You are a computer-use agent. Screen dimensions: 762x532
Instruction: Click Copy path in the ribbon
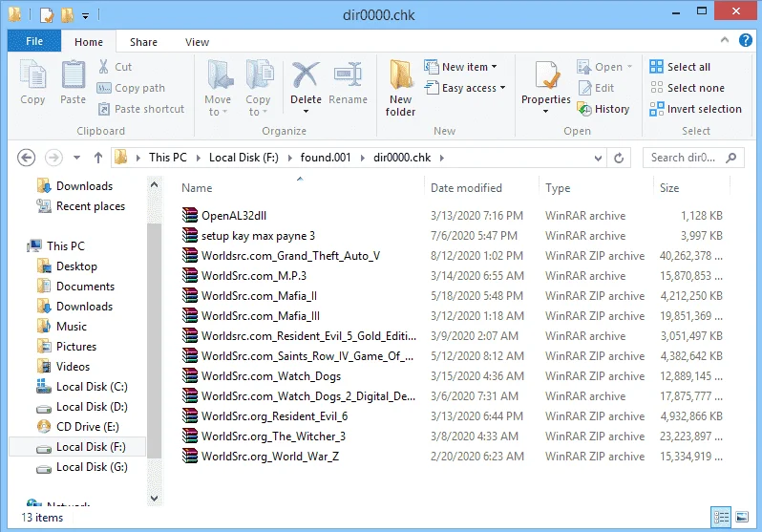coord(131,88)
